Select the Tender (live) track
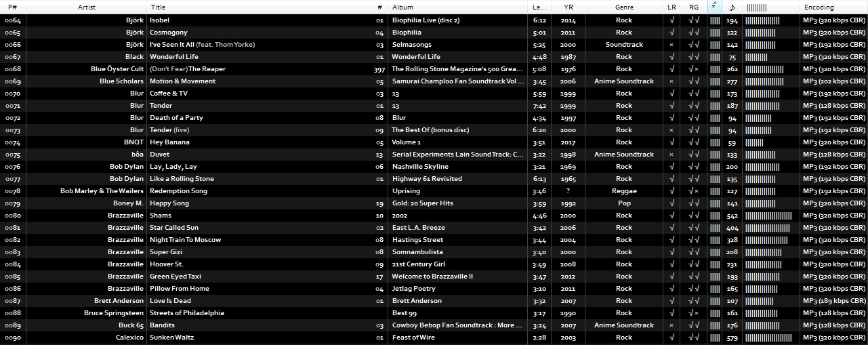The width and height of the screenshot is (868, 345). tap(169, 130)
